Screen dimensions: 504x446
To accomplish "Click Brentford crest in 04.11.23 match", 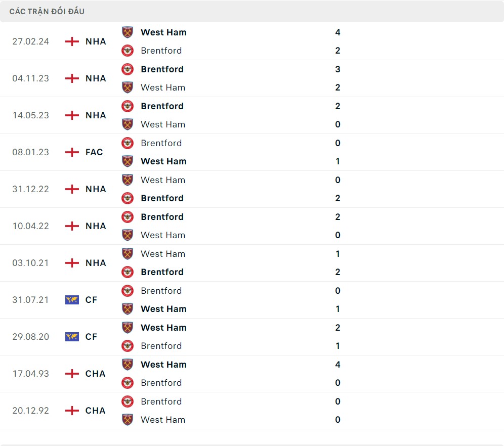I will coord(128,69).
